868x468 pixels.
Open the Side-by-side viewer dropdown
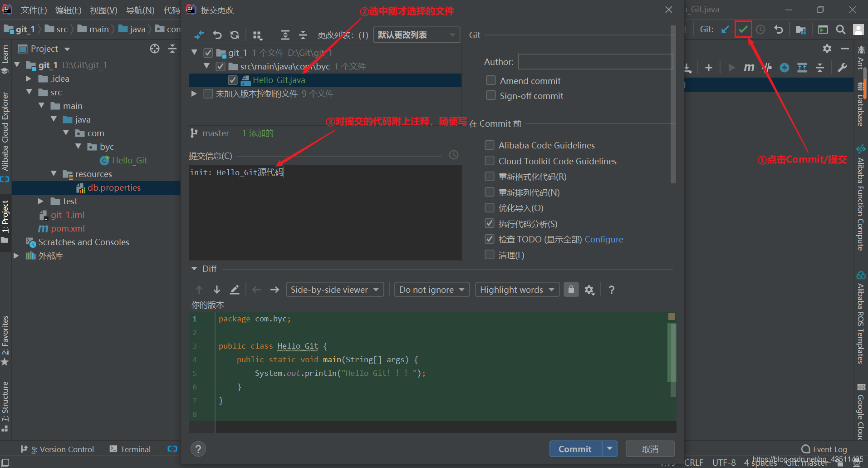334,290
